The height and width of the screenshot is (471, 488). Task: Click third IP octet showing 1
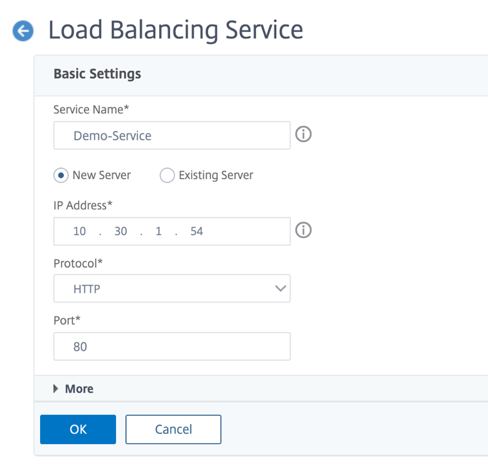click(159, 231)
